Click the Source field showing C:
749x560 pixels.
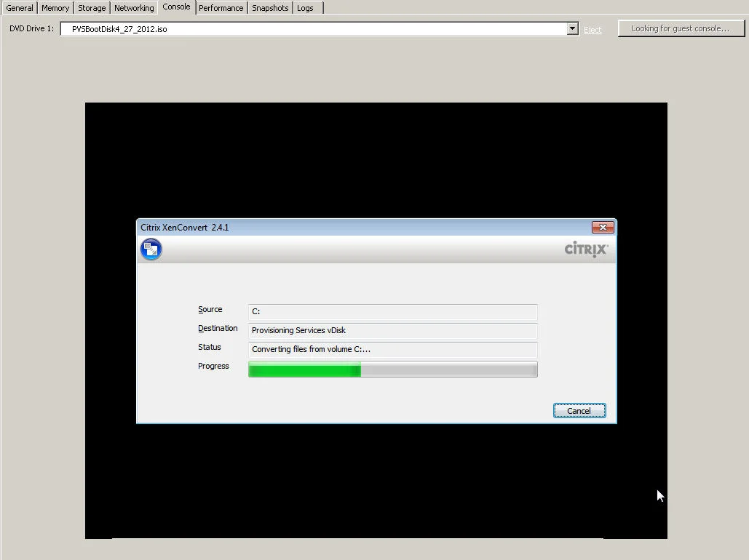click(x=392, y=311)
